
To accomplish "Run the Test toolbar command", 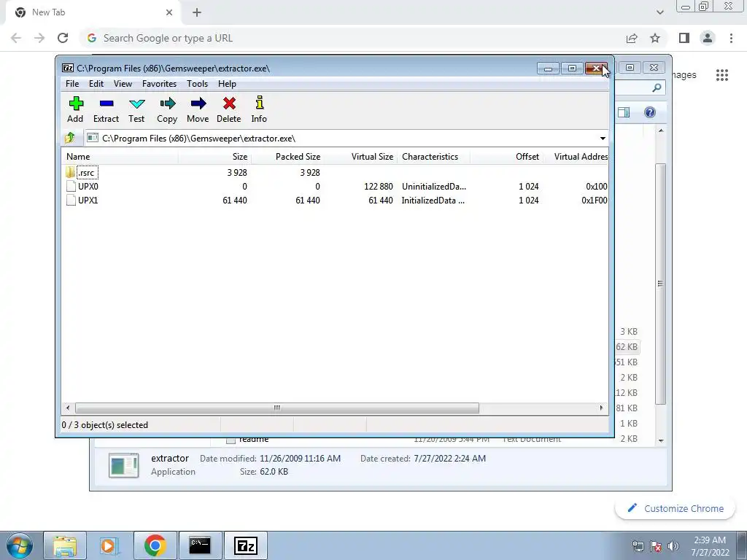I will coord(136,110).
